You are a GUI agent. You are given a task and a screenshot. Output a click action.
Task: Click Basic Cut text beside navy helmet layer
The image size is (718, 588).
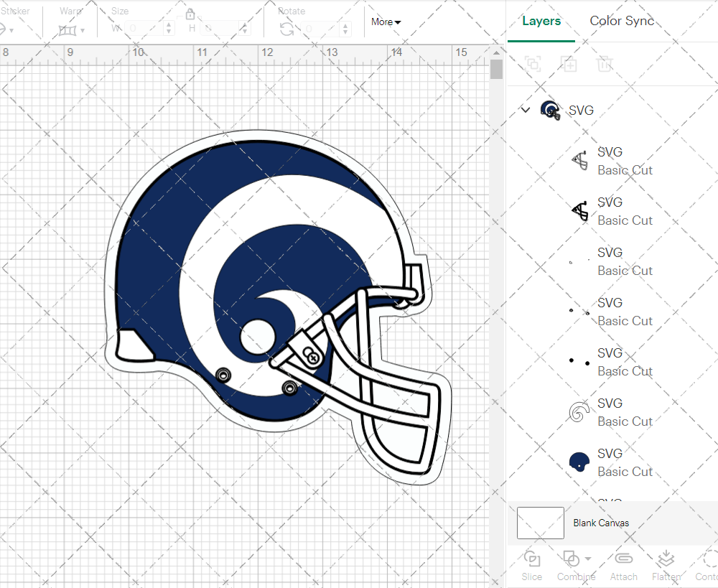click(x=625, y=472)
